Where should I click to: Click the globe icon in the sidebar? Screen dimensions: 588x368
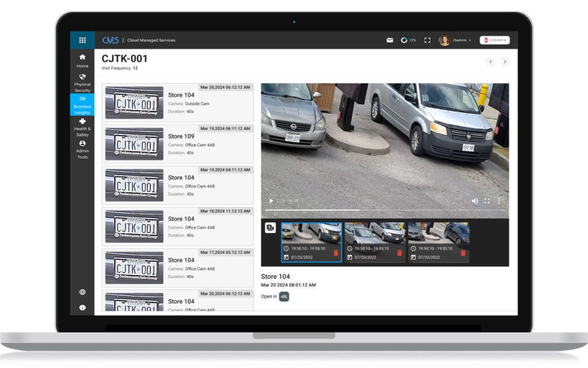click(82, 292)
